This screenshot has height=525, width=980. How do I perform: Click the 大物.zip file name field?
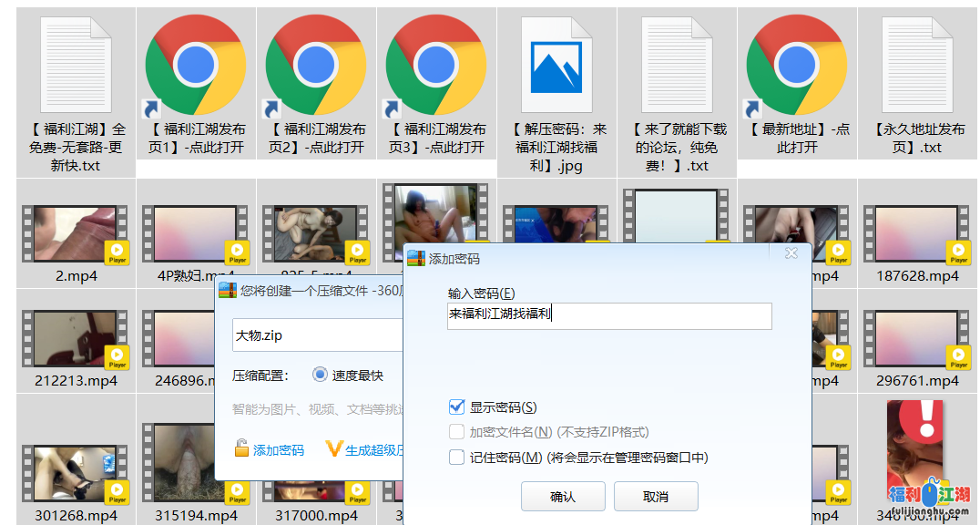[316, 335]
